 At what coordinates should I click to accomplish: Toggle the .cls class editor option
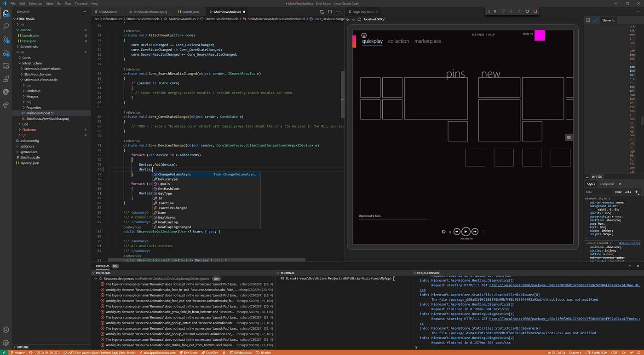[628, 192]
